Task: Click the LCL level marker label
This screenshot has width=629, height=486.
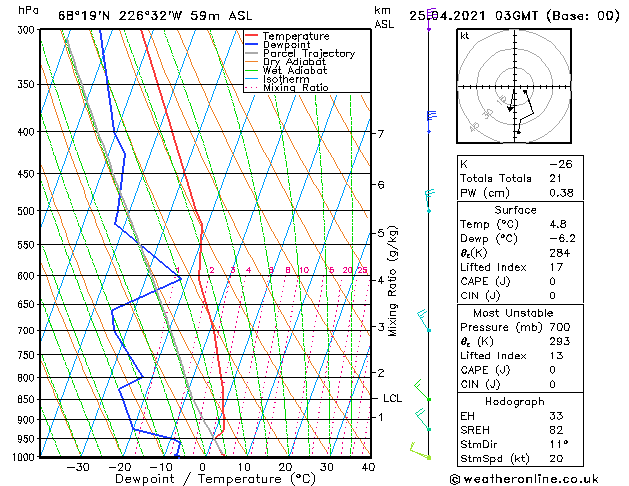Action: 392,399
